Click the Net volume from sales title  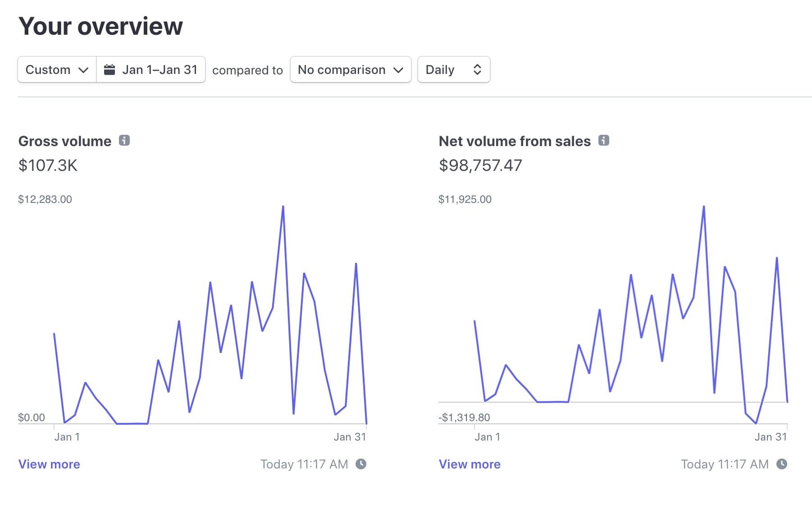tap(515, 141)
